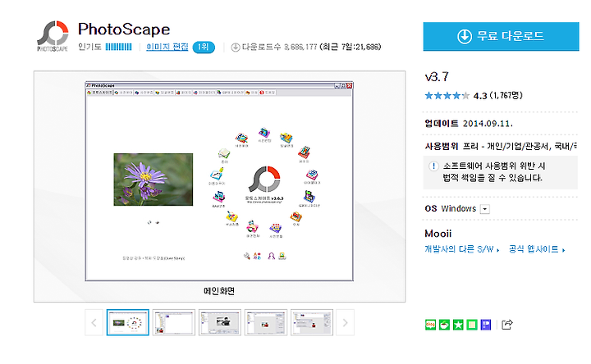Click the exclamation warning icon in usage notice
The height and width of the screenshot is (364, 591).
click(x=433, y=166)
